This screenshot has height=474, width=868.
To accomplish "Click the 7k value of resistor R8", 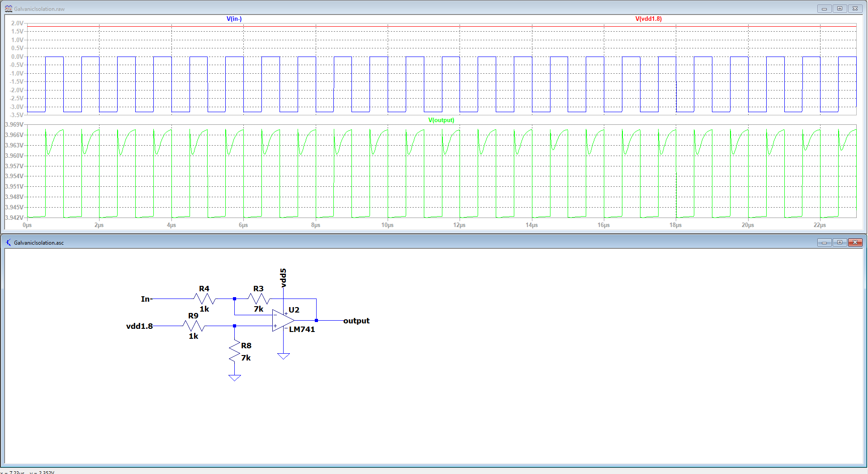I will click(x=246, y=358).
